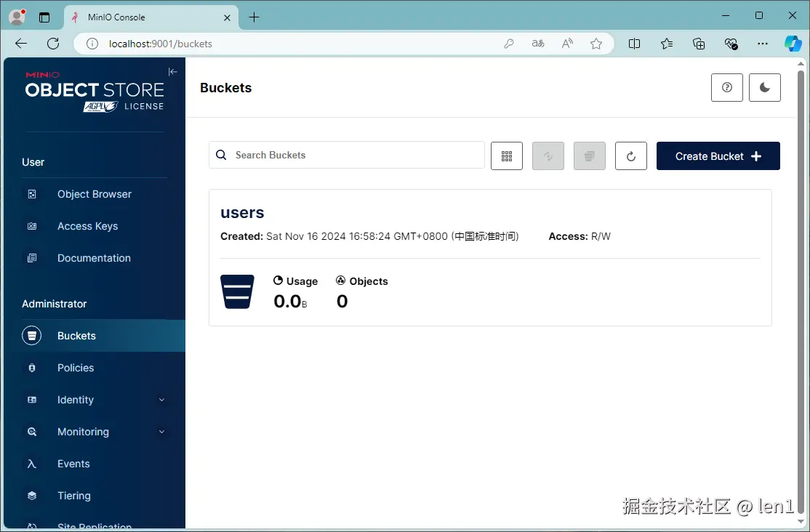The height and width of the screenshot is (532, 810).
Task: Click the grid select-multiple buckets button
Action: (x=507, y=156)
